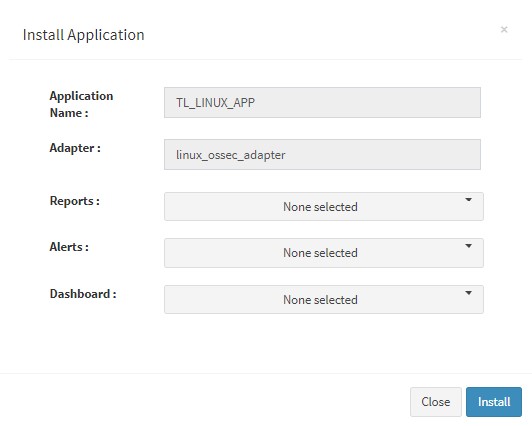
Task: Dismiss the dialog with the X icon
Action: point(504,30)
